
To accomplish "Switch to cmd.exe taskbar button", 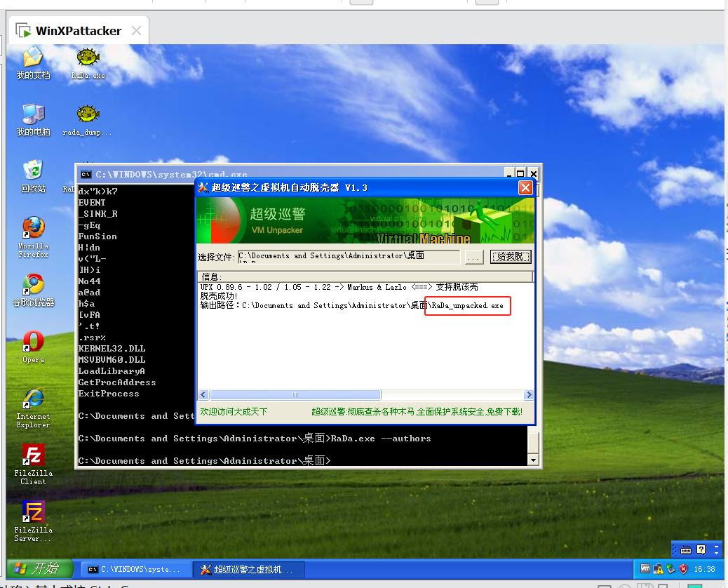I will (137, 570).
